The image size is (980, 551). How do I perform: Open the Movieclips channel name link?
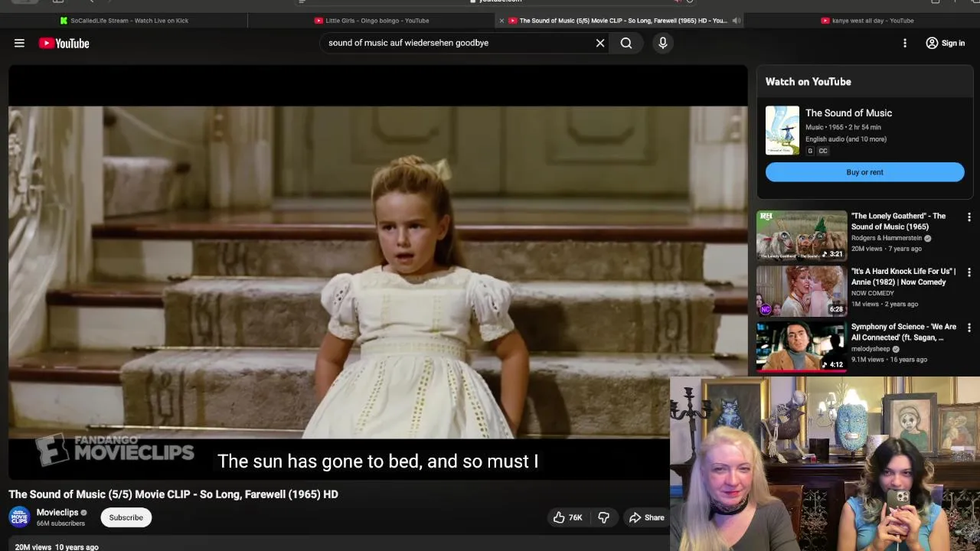[57, 513]
